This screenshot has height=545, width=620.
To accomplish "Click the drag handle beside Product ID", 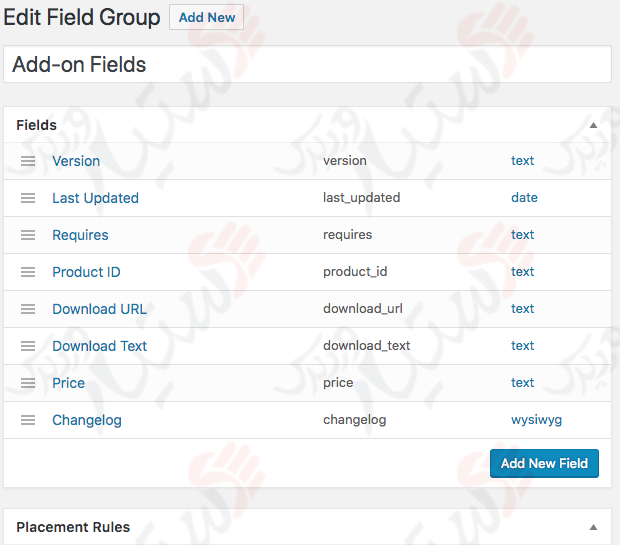I will click(x=28, y=272).
